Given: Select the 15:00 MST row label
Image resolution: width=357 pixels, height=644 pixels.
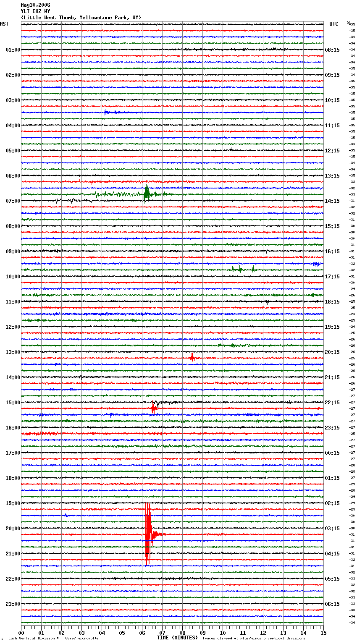Looking at the screenshot, I should coord(13,403).
